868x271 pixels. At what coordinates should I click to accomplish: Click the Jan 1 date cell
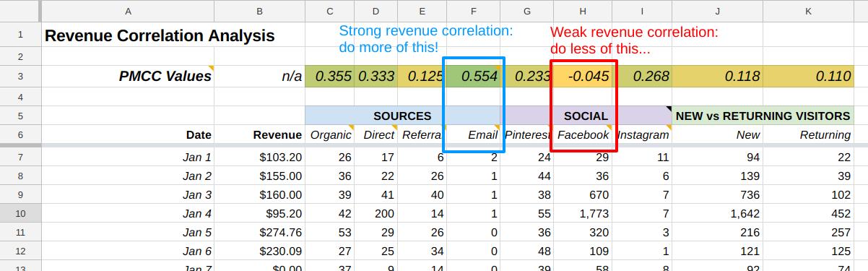[x=128, y=157]
